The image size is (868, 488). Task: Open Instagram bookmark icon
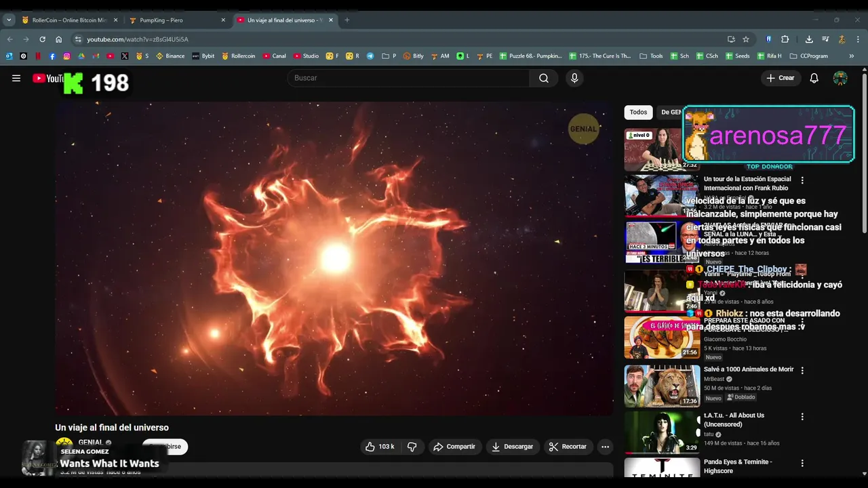tap(66, 56)
